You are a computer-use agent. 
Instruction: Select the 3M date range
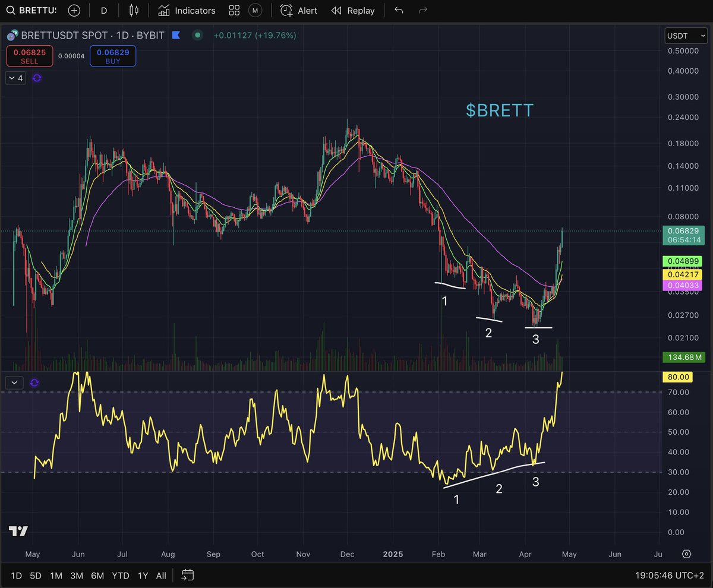pos(77,576)
